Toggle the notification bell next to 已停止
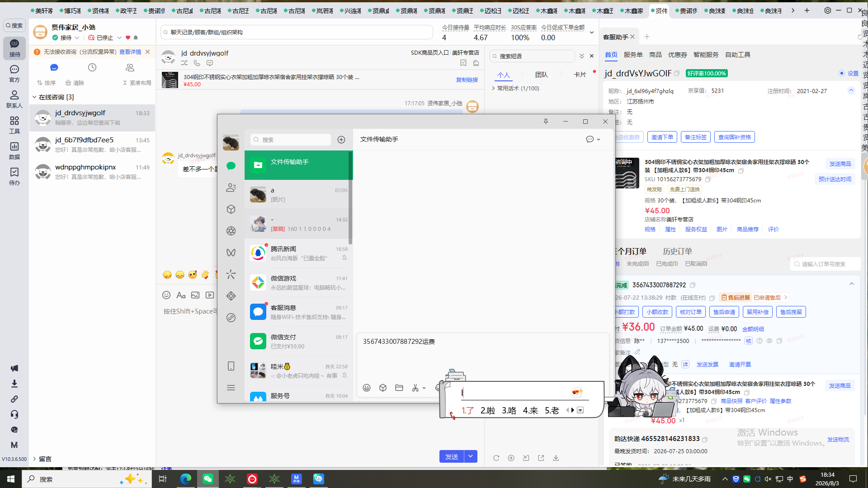Image resolution: width=868 pixels, height=488 pixels. tap(136, 38)
